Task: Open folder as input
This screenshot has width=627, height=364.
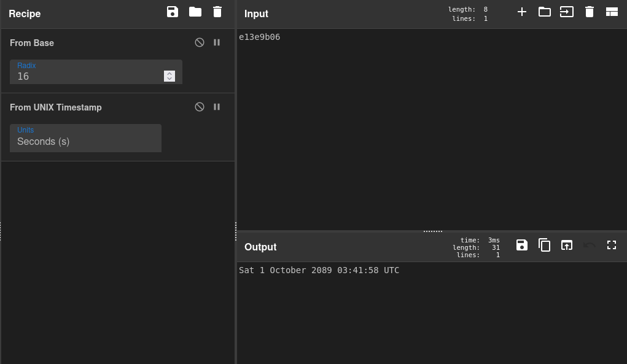Action: click(x=544, y=12)
